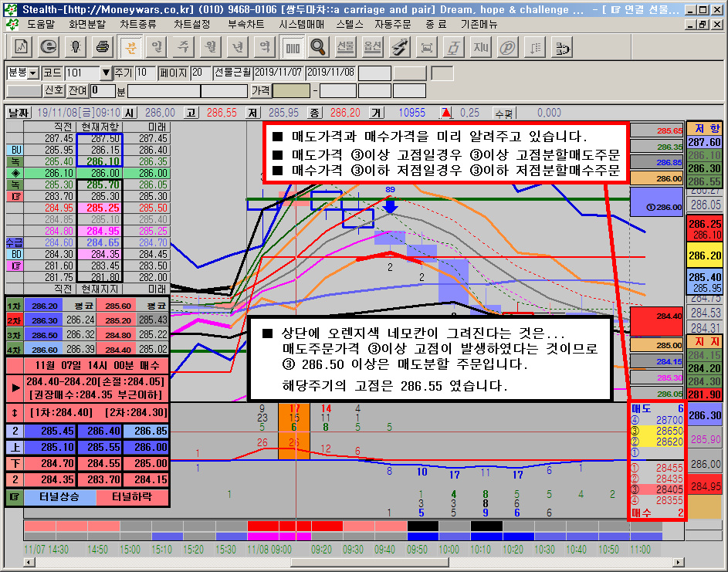Click the connection plug toolbar icon
Screen dimensions: 728x572
pos(562,47)
